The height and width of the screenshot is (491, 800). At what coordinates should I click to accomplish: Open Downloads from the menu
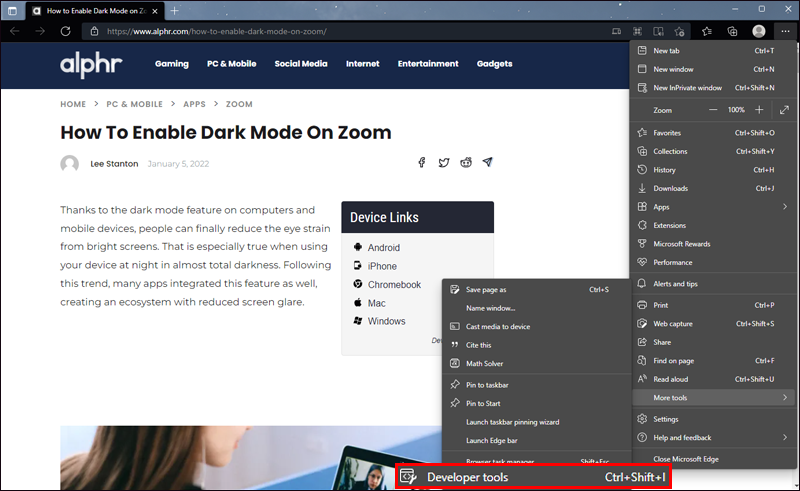pos(714,188)
